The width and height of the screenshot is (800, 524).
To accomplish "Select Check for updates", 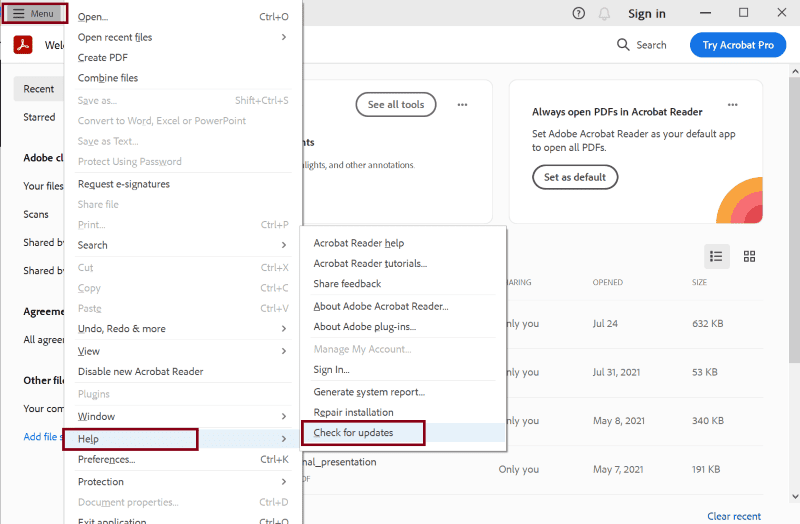I will click(404, 433).
